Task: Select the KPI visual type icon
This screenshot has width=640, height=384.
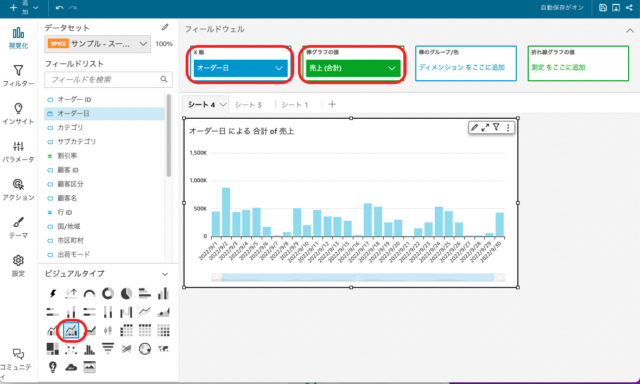Action: coord(71,293)
